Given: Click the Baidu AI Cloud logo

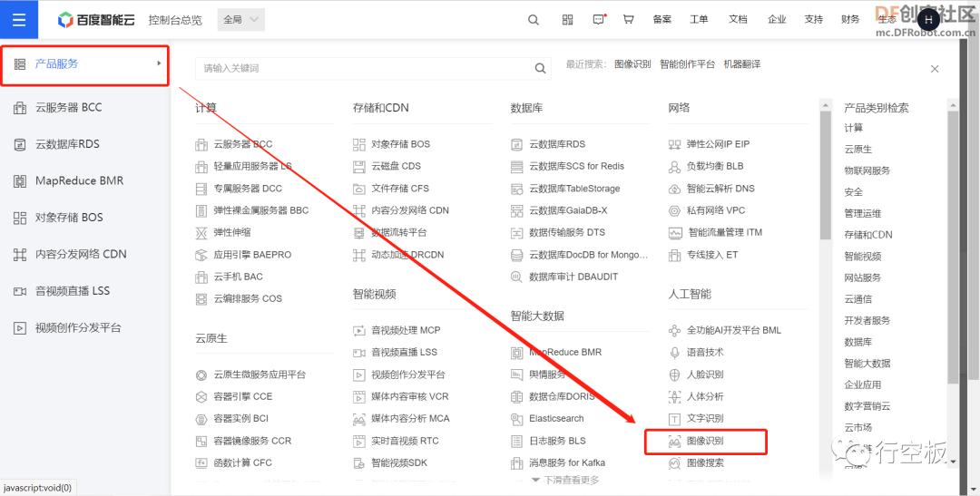Looking at the screenshot, I should click(95, 20).
